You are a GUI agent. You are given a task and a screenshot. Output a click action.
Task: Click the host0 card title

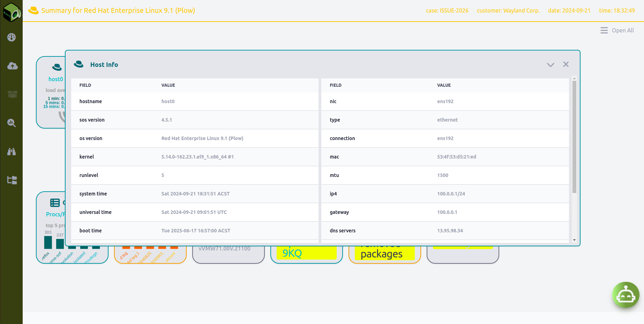pos(56,79)
